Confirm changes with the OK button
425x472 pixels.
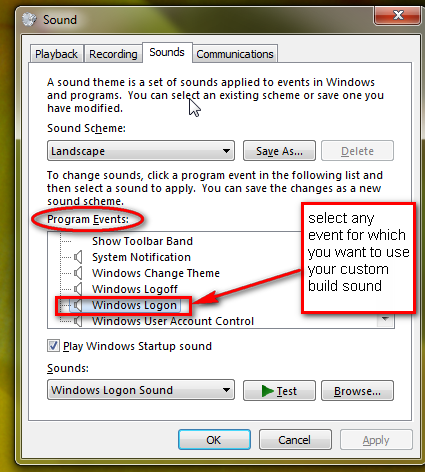tap(214, 440)
